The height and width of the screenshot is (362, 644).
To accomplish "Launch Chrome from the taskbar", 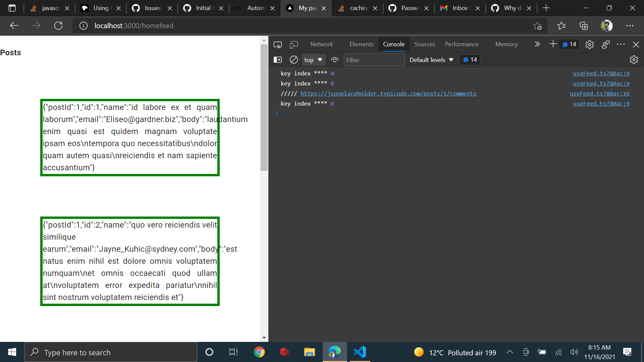I will tap(259, 352).
